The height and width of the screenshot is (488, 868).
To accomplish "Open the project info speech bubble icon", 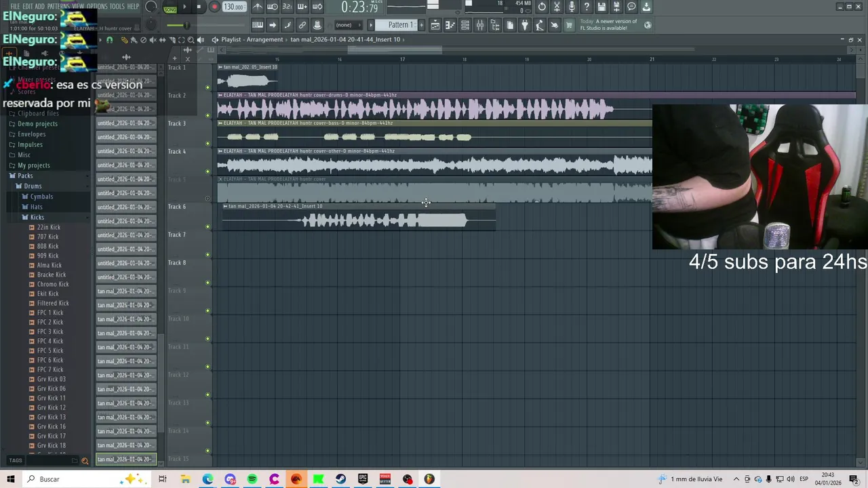I will pyautogui.click(x=631, y=7).
